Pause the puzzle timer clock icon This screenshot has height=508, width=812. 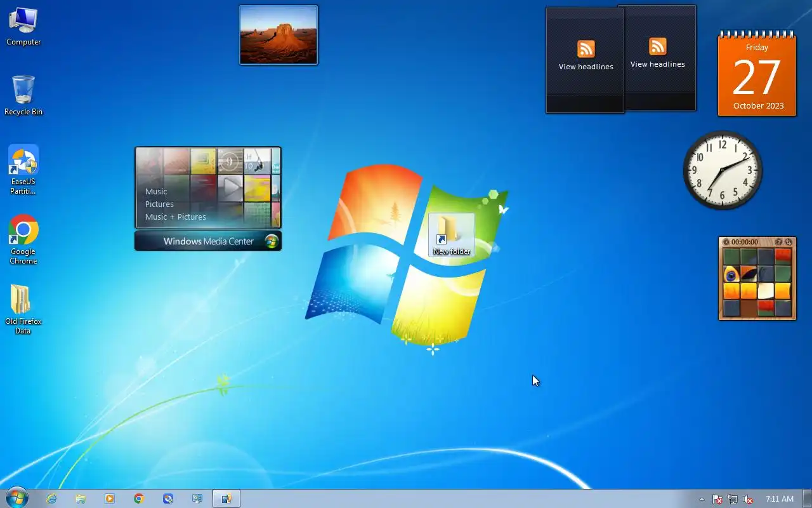(726, 242)
